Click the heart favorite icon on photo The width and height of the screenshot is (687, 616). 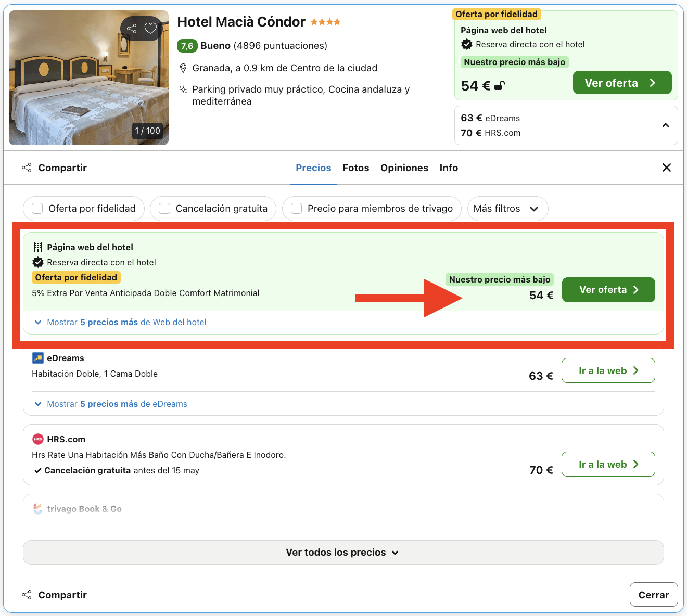point(150,29)
